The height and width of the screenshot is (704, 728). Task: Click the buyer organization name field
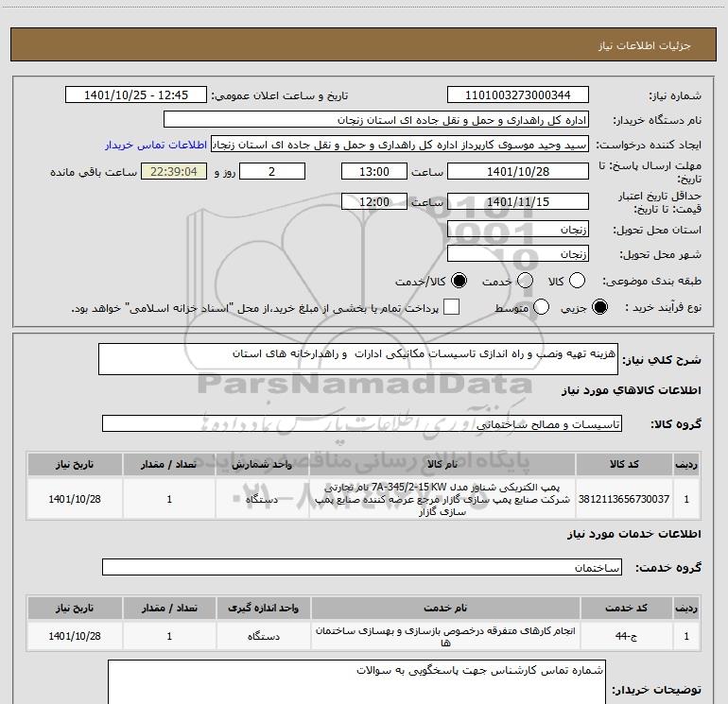pyautogui.click(x=376, y=120)
